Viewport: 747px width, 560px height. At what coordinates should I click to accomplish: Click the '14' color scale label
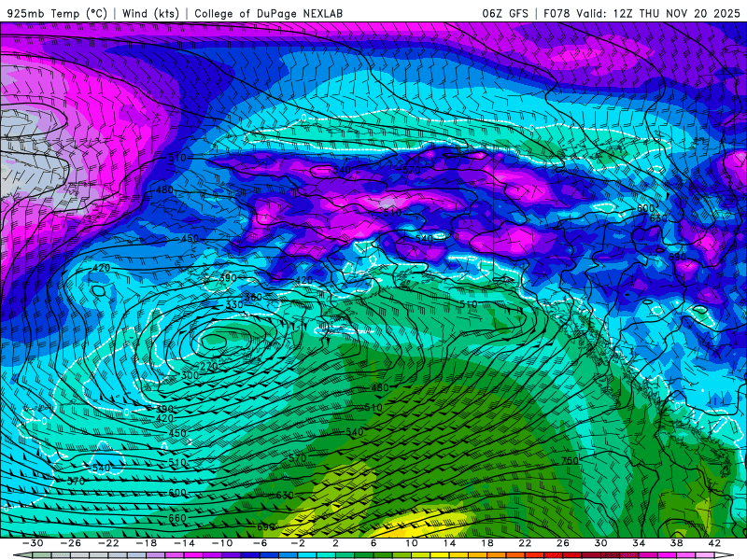[449, 543]
